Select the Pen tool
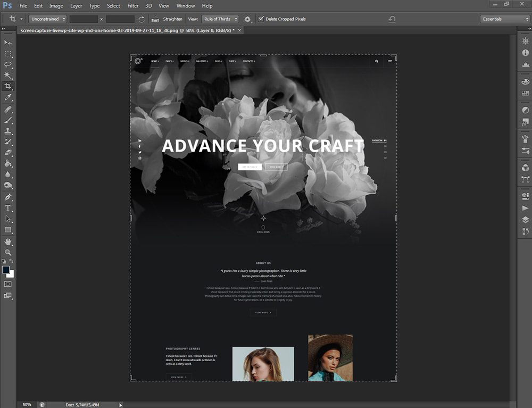The height and width of the screenshot is (408, 532). 8,197
